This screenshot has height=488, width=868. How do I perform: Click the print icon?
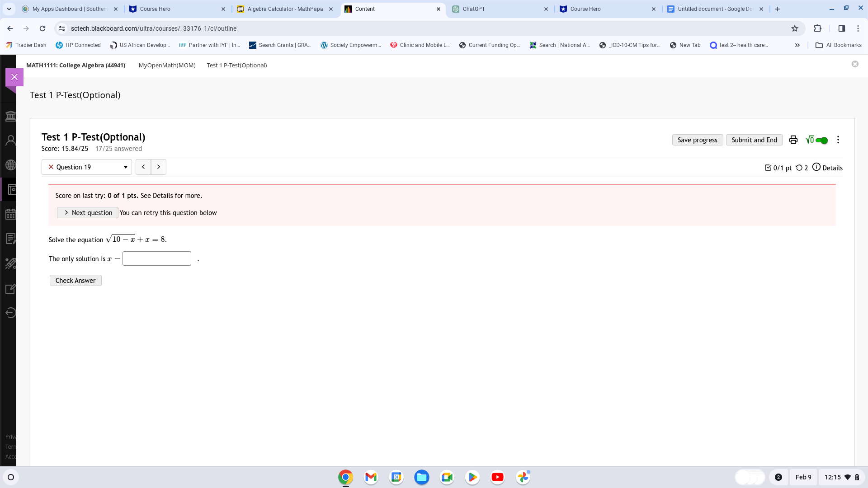tap(793, 140)
